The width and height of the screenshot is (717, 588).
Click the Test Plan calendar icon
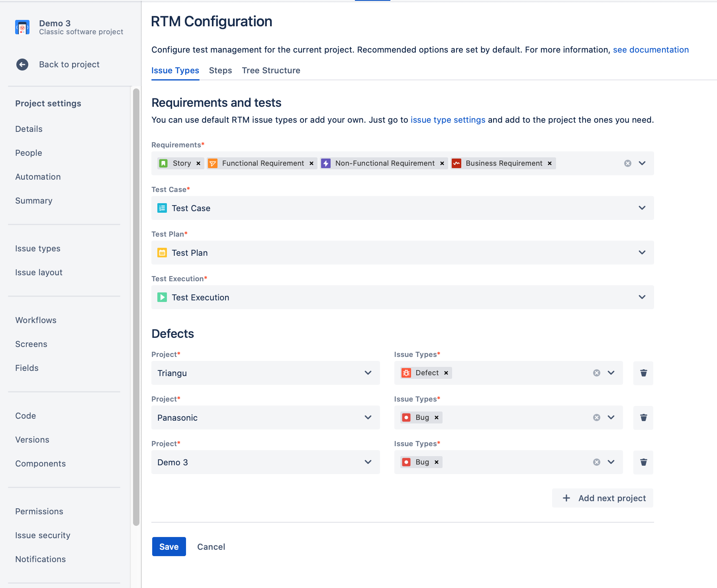click(x=162, y=253)
